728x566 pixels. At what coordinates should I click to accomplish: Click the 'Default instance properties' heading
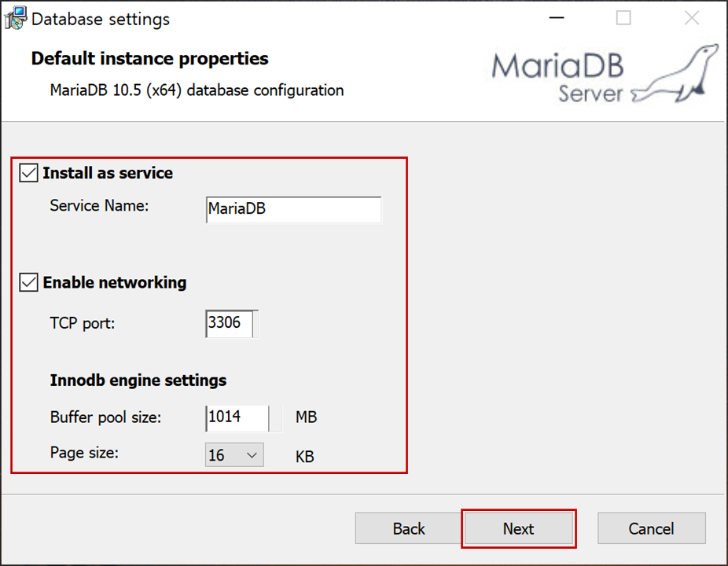[x=149, y=59]
